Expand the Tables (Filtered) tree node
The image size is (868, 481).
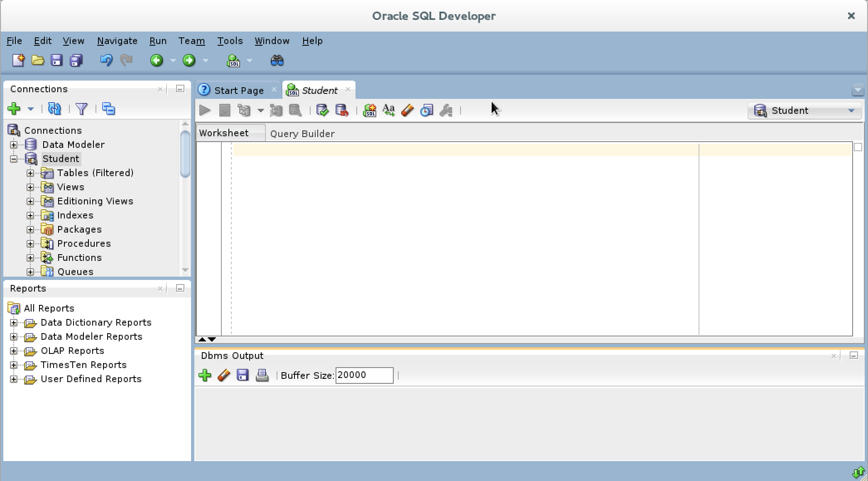pos(29,172)
